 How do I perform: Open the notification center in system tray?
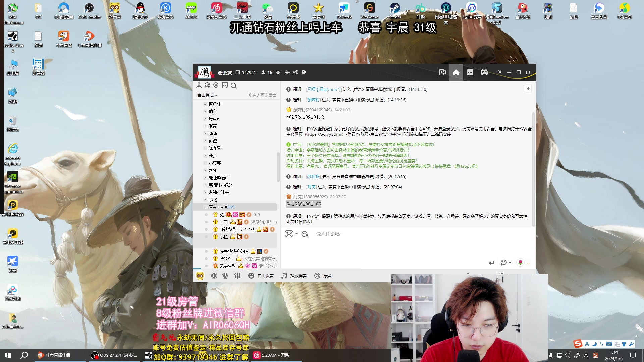click(633, 355)
